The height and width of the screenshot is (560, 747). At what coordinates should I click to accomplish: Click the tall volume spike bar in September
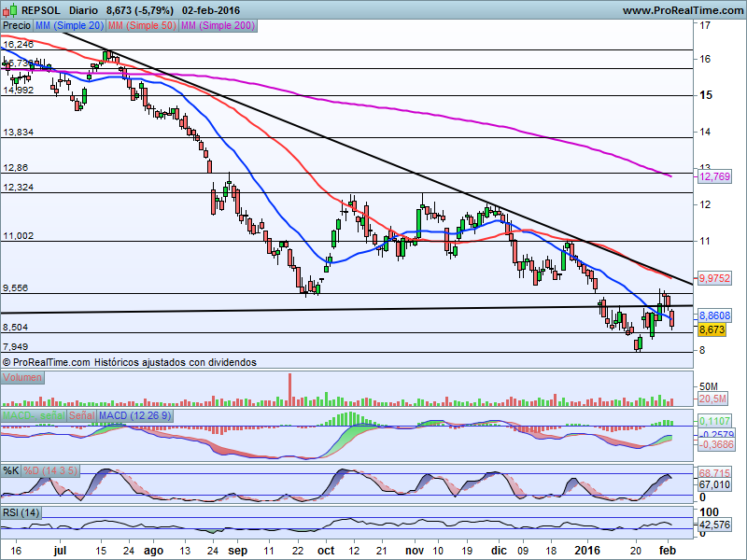pyautogui.click(x=289, y=389)
